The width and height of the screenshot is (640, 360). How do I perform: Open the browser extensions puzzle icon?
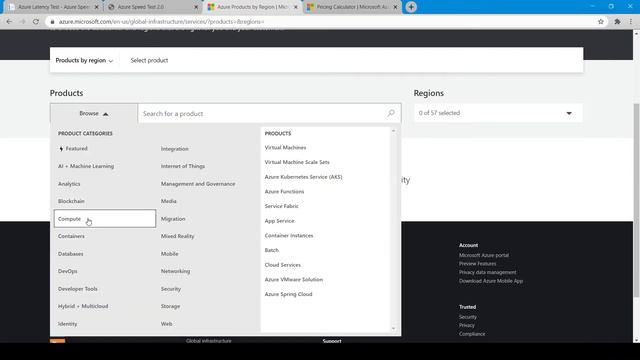617,22
